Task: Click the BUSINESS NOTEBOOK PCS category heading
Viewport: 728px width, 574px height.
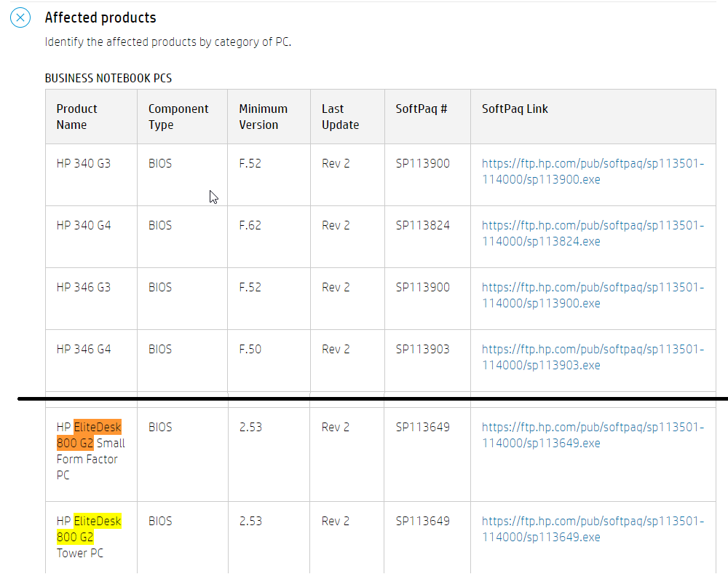Action: [x=108, y=78]
